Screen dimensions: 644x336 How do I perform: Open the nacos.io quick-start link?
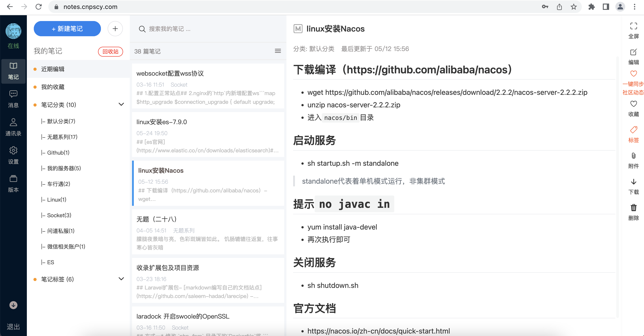pyautogui.click(x=378, y=331)
